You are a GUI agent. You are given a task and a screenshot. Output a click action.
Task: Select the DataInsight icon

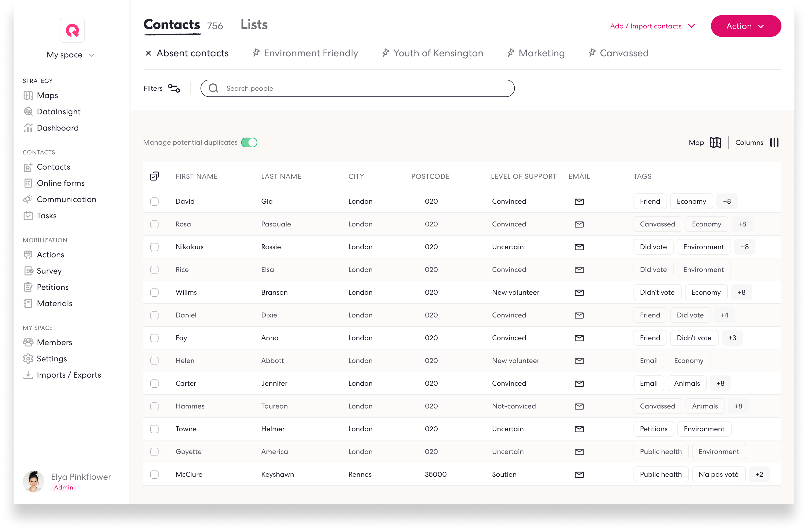tap(28, 111)
